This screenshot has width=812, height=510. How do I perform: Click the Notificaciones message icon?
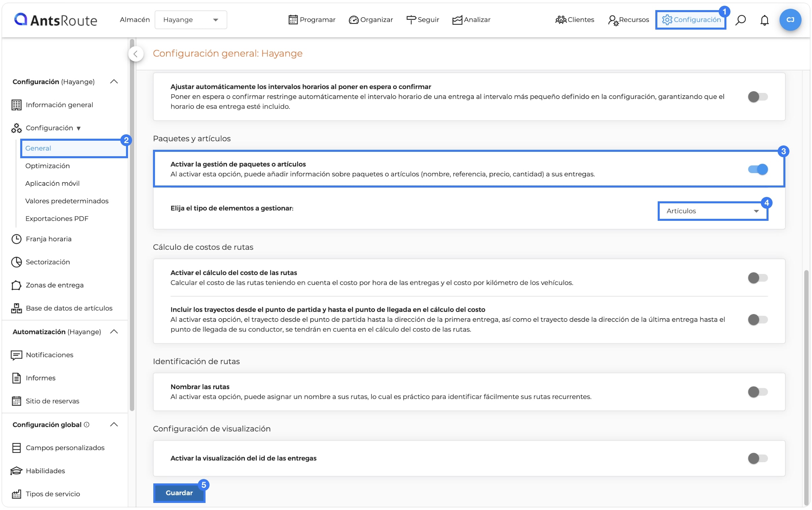pos(16,355)
